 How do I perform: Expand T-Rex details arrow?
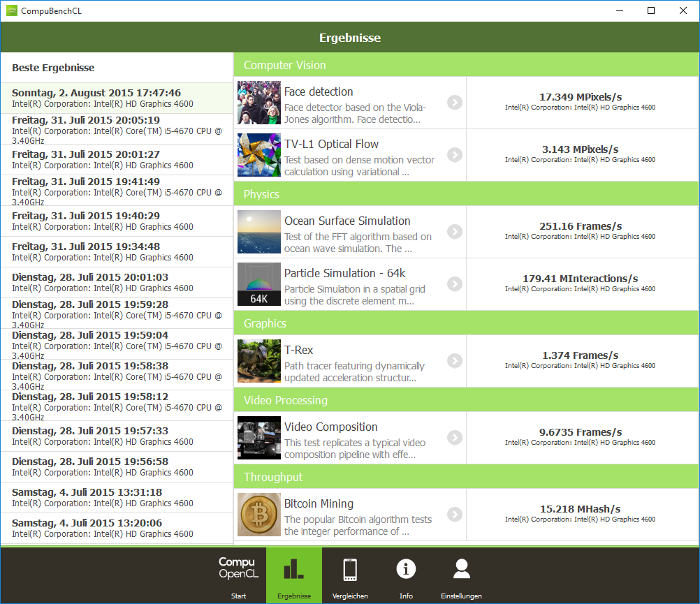(x=455, y=360)
